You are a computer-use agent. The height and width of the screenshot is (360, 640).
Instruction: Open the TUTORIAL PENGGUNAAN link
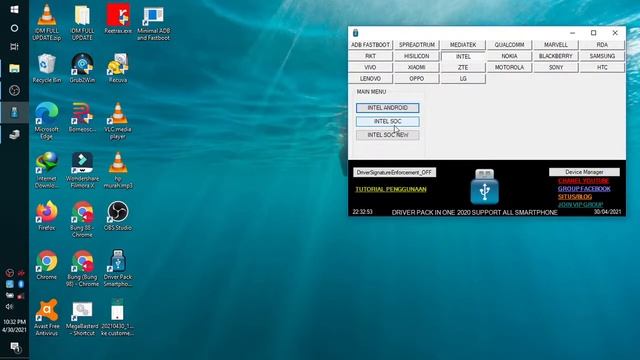pos(391,189)
